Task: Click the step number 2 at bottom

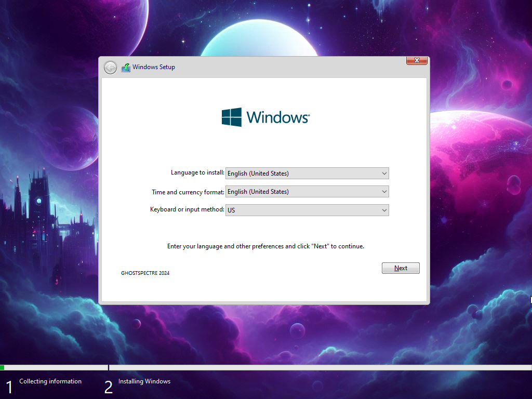Action: (x=108, y=387)
